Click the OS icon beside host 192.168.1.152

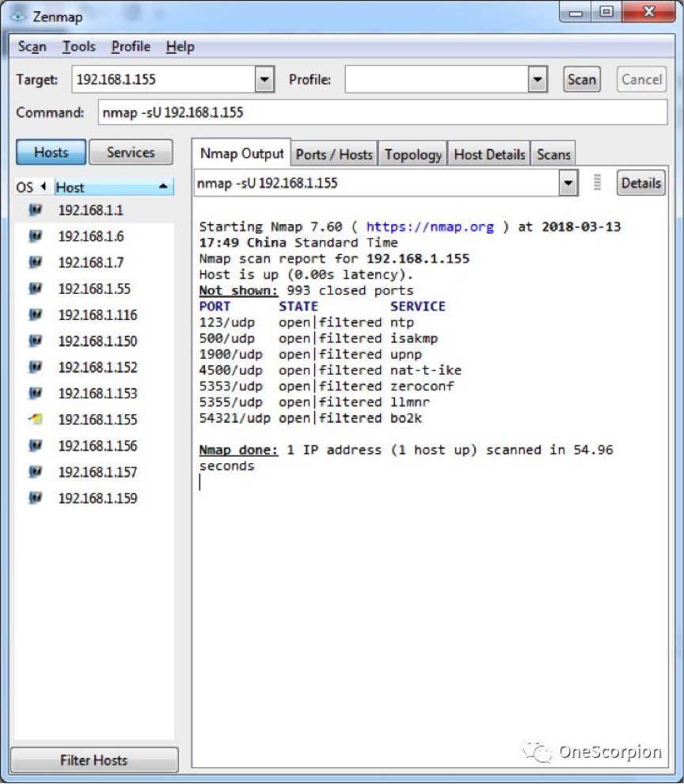click(36, 367)
